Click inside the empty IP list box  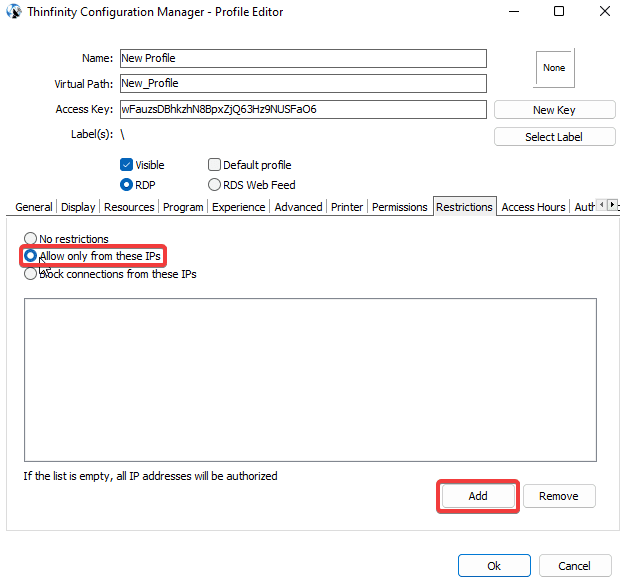point(310,380)
